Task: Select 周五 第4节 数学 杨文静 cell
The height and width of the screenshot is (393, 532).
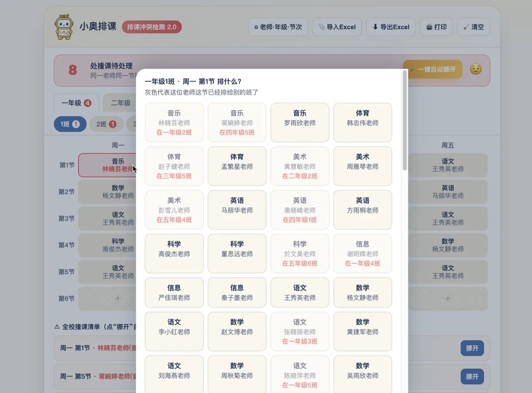Action: pos(448,245)
